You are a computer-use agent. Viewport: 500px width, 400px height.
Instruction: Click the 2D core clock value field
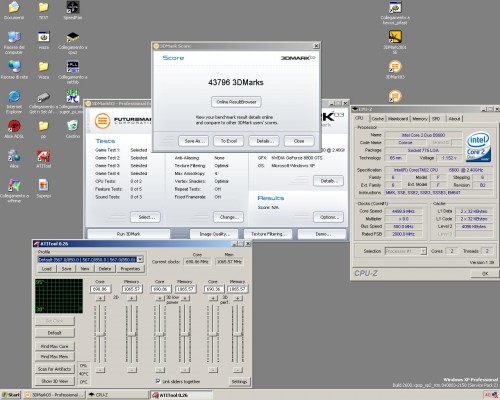[x=100, y=289]
